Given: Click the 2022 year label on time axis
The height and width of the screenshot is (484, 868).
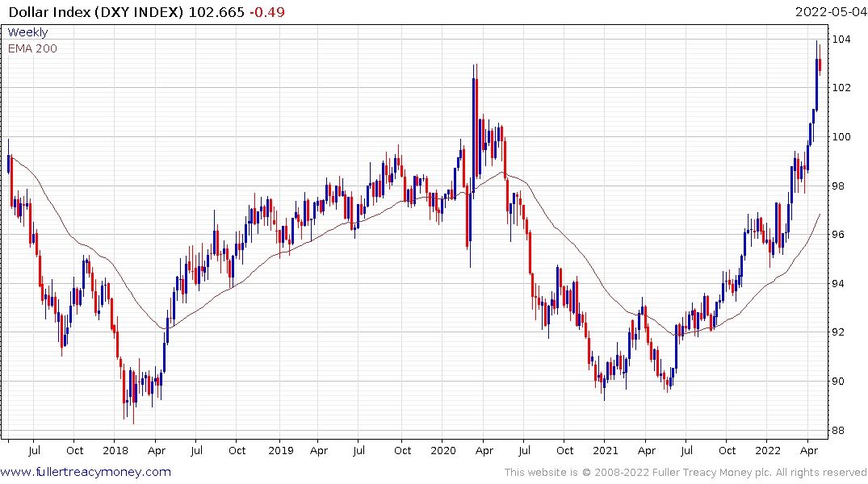Looking at the screenshot, I should (x=768, y=450).
